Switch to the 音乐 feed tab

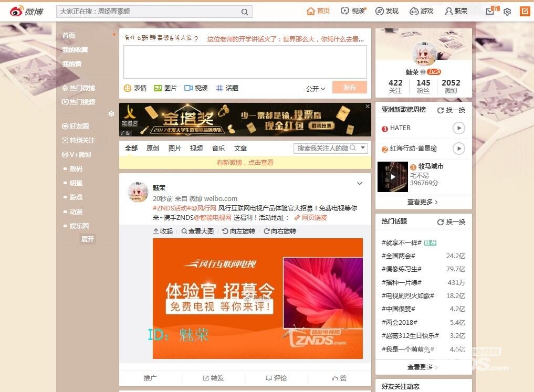(x=218, y=149)
